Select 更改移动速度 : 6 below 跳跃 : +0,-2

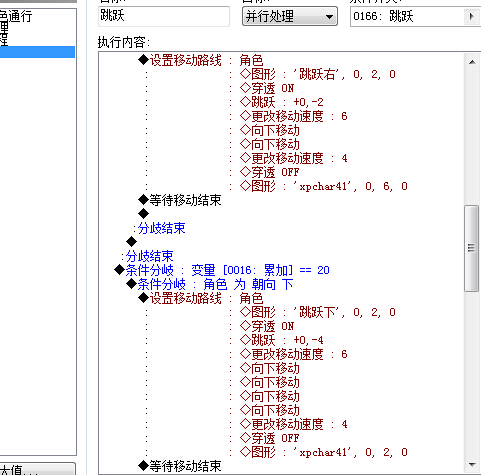[294, 116]
